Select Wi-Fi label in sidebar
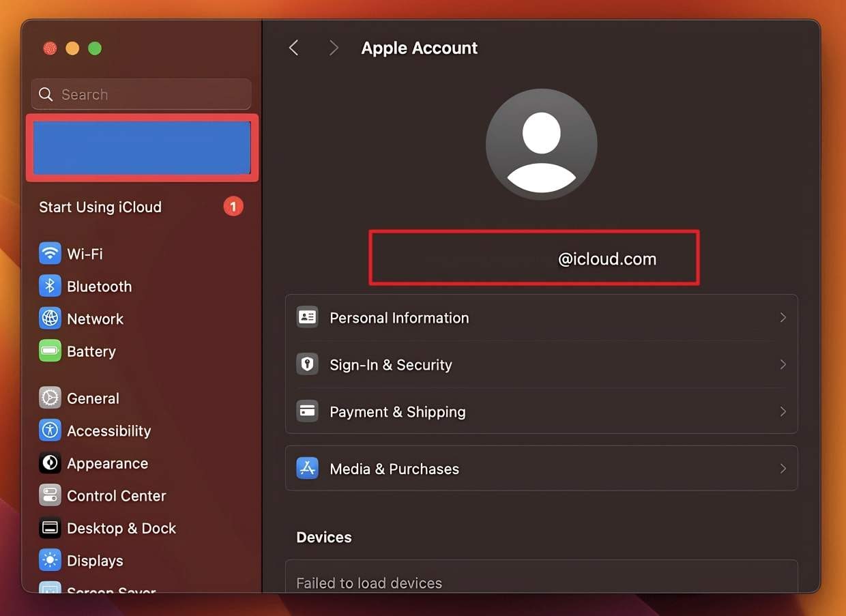This screenshot has height=616, width=846. click(85, 254)
